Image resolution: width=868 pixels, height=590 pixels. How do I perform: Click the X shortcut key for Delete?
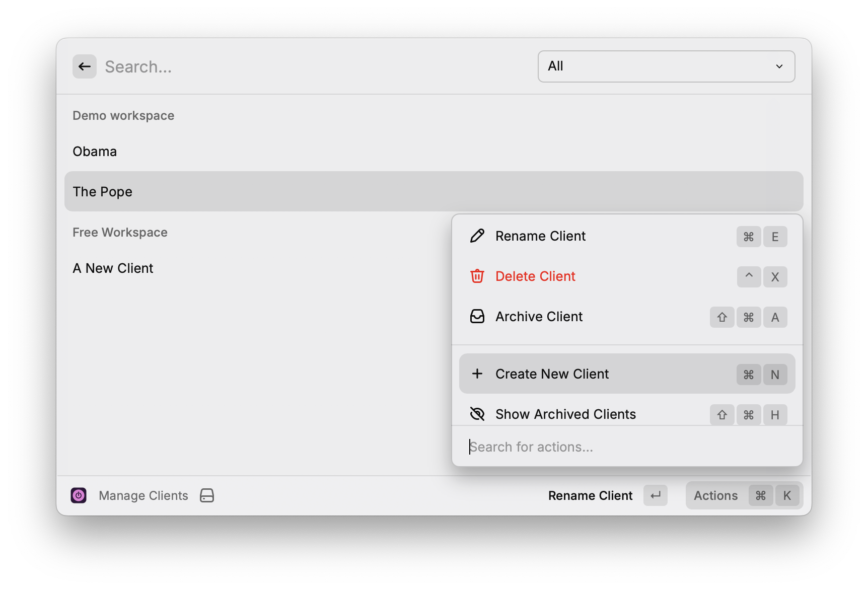pos(775,277)
